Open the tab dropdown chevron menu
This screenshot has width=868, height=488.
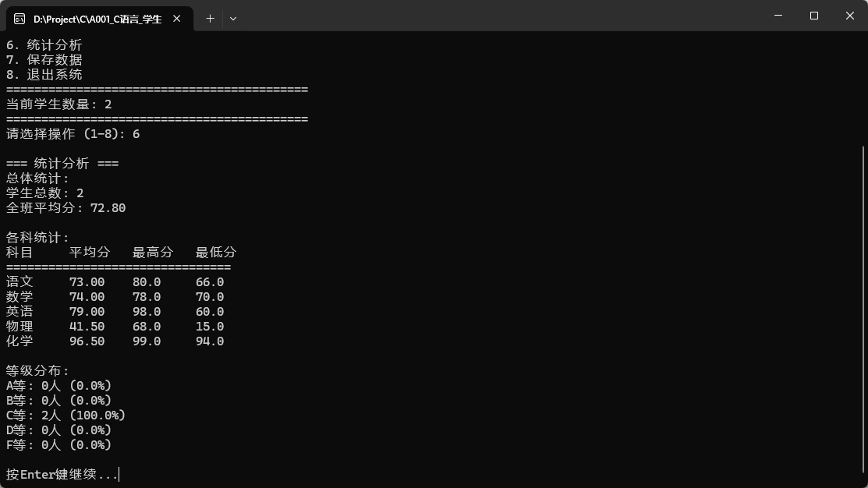[x=232, y=17]
